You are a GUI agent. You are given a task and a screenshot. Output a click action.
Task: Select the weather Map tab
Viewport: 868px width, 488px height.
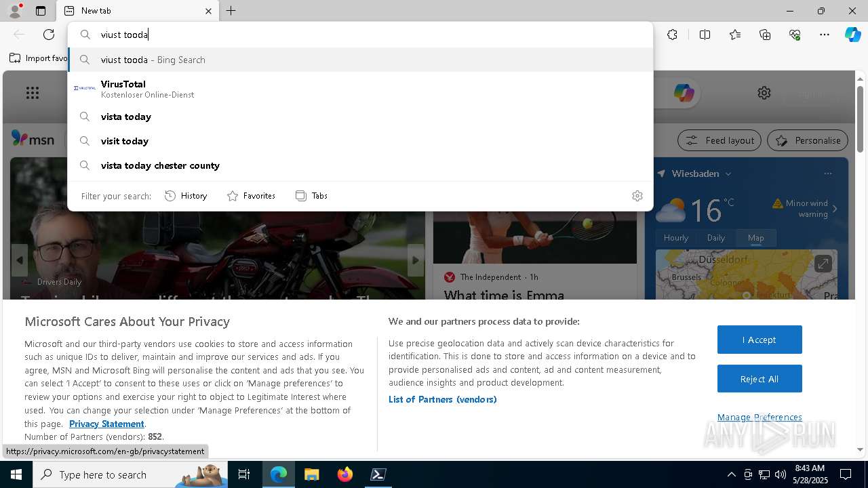click(x=755, y=238)
